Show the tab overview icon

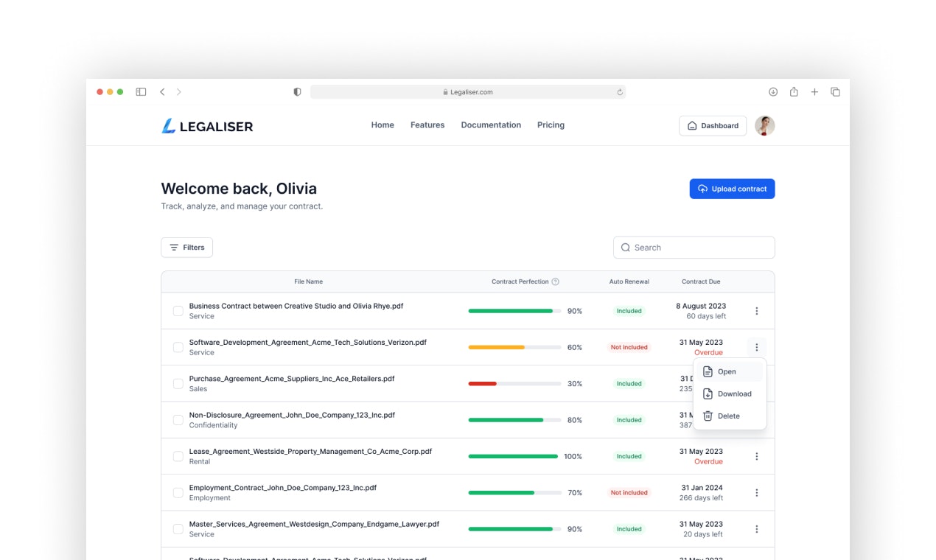[835, 92]
